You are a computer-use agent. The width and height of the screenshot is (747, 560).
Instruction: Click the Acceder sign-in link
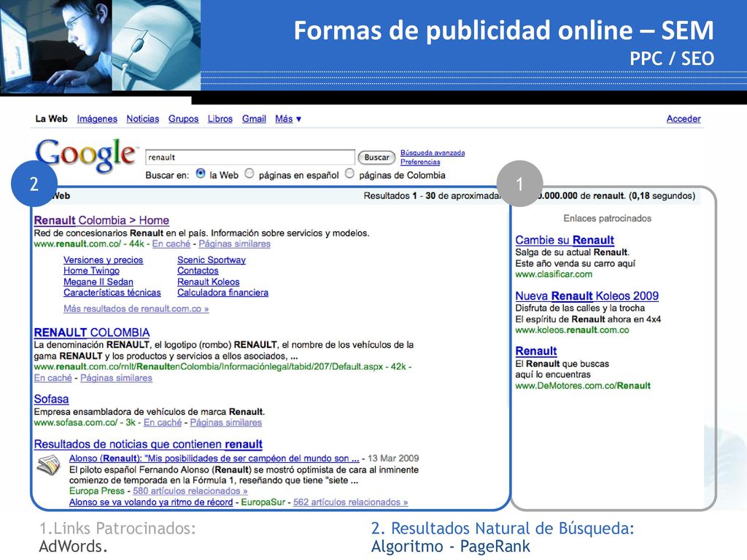pyautogui.click(x=684, y=119)
